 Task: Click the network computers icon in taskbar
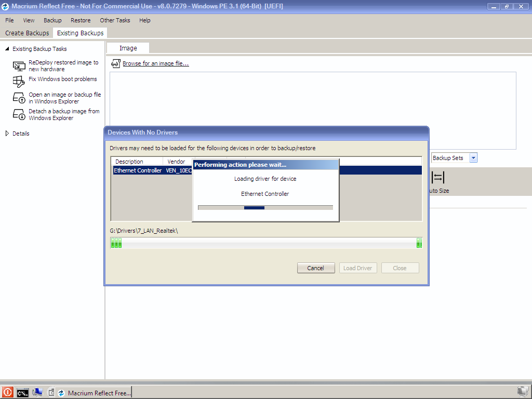[37, 393]
